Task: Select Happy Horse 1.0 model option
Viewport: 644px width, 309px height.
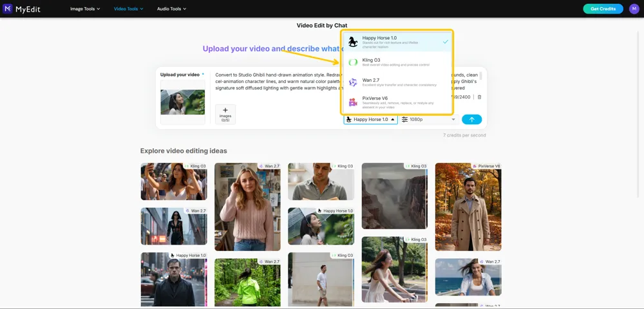Action: point(397,42)
